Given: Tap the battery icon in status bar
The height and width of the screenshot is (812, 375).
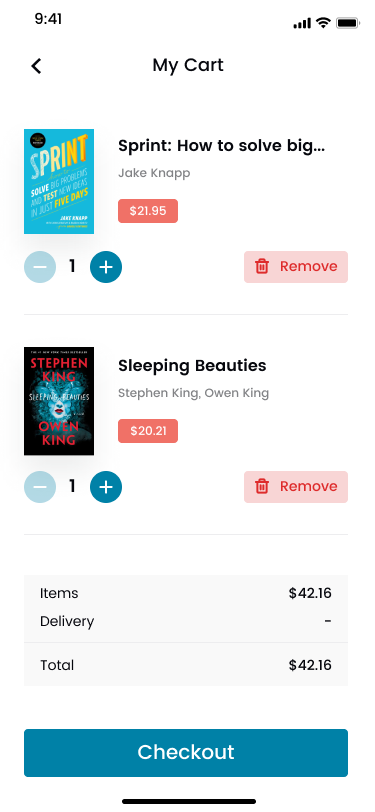Looking at the screenshot, I should (x=348, y=23).
